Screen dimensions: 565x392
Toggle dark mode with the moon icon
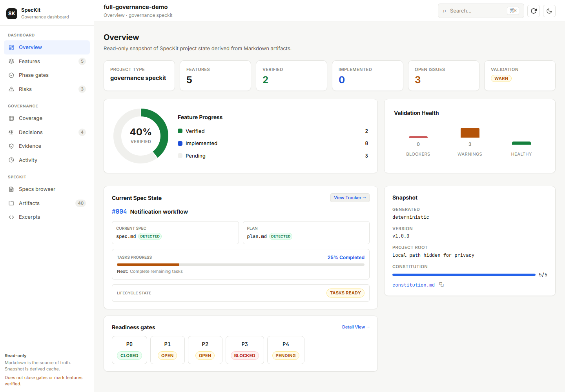(x=549, y=11)
